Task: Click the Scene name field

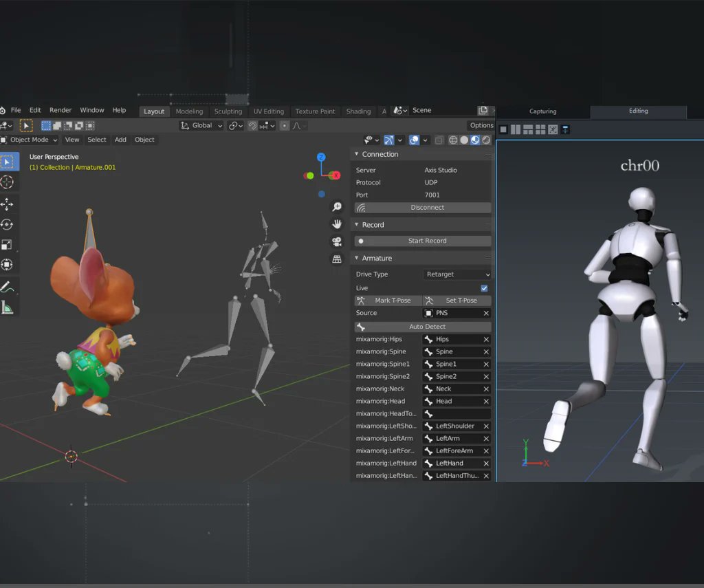Action: click(x=442, y=111)
